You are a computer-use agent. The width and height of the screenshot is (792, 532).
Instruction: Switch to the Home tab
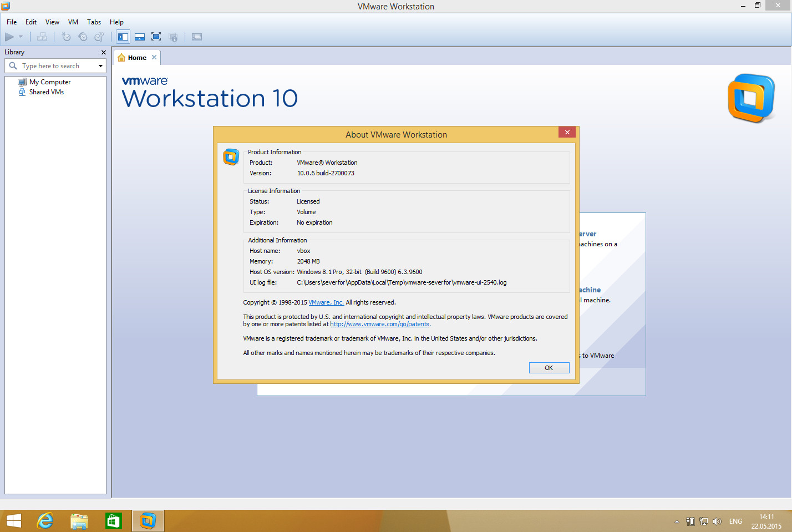coord(137,58)
